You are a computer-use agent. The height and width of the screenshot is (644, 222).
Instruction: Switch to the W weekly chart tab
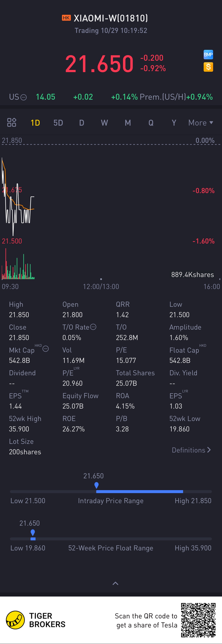104,123
